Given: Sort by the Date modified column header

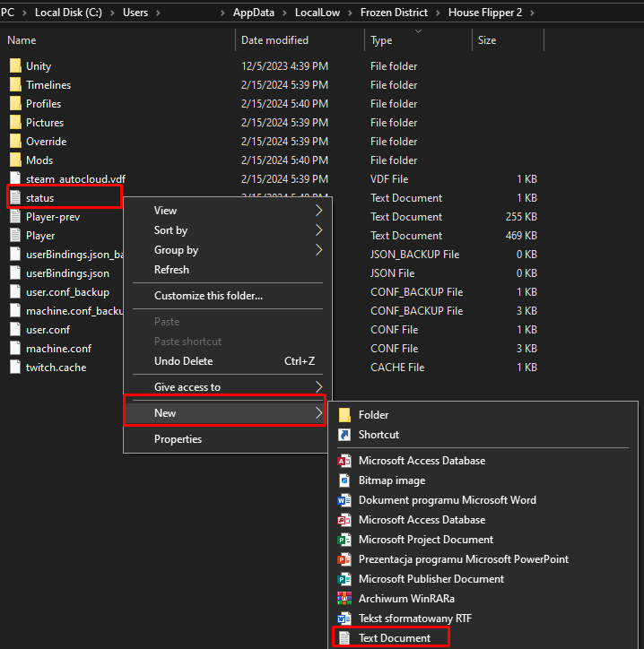Looking at the screenshot, I should coord(274,40).
